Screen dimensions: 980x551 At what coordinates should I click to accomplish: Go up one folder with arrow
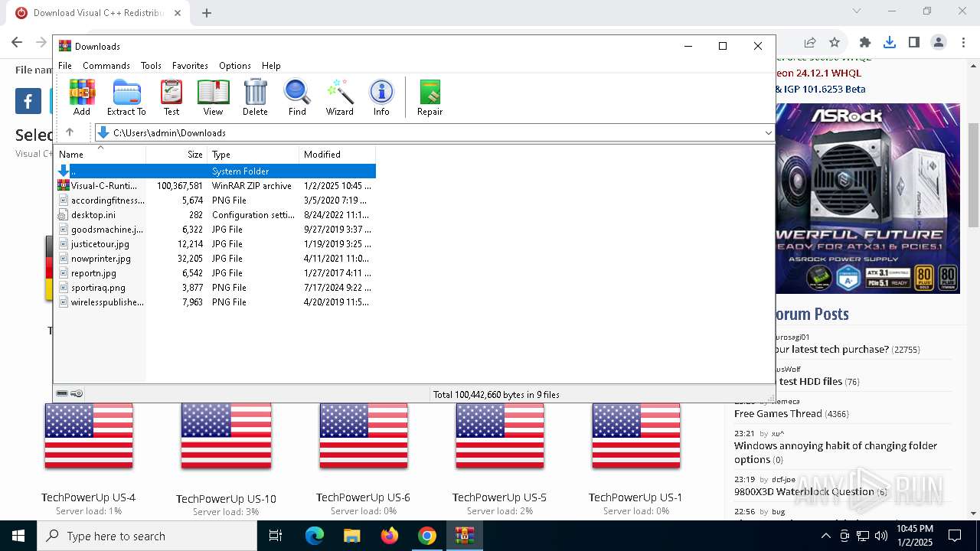pyautogui.click(x=70, y=132)
